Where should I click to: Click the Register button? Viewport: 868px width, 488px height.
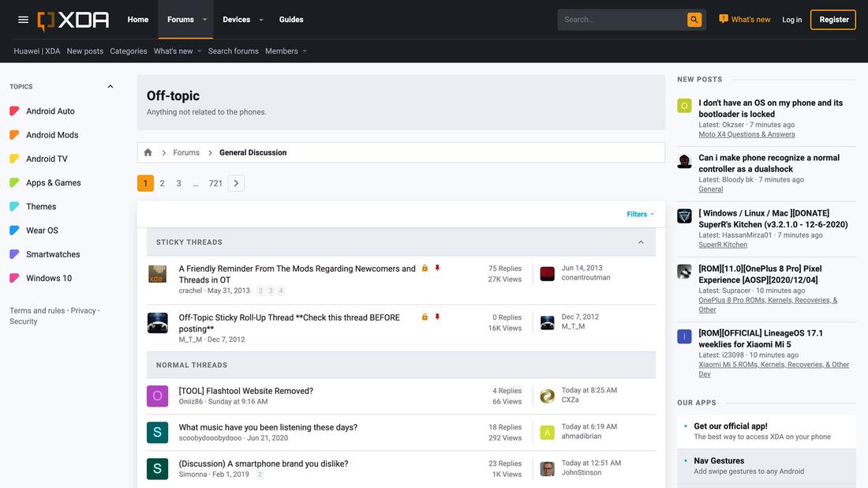(x=832, y=18)
